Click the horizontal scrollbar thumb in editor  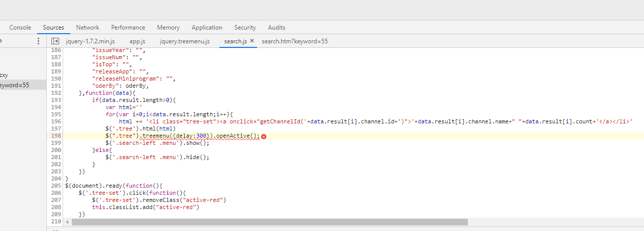tap(270, 222)
